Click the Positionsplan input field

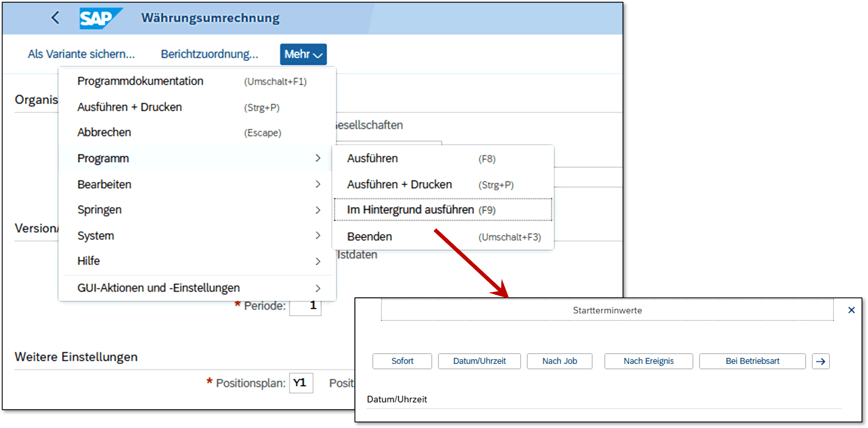tap(301, 383)
